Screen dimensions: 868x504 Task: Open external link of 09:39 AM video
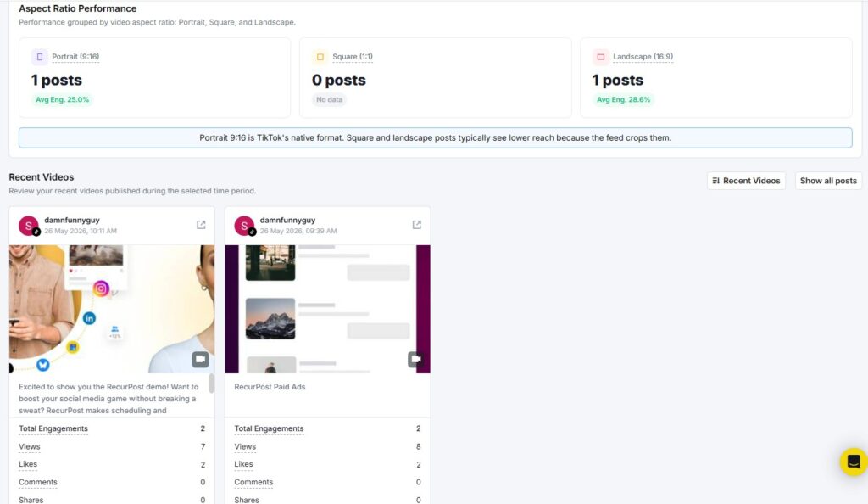click(417, 224)
